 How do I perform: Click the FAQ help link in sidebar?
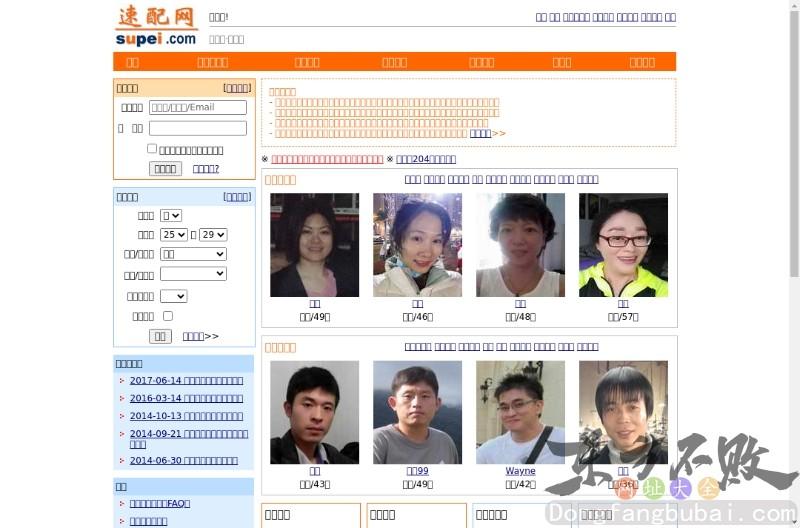click(160, 504)
